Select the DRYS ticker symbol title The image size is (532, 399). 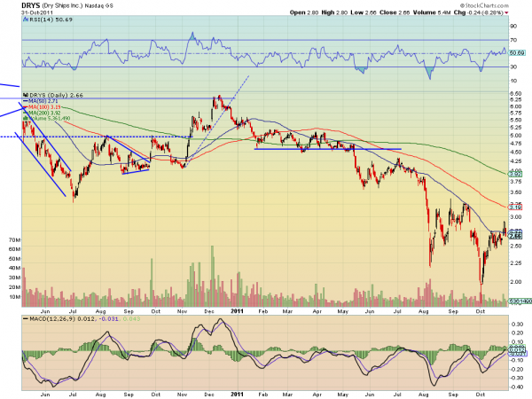point(30,5)
